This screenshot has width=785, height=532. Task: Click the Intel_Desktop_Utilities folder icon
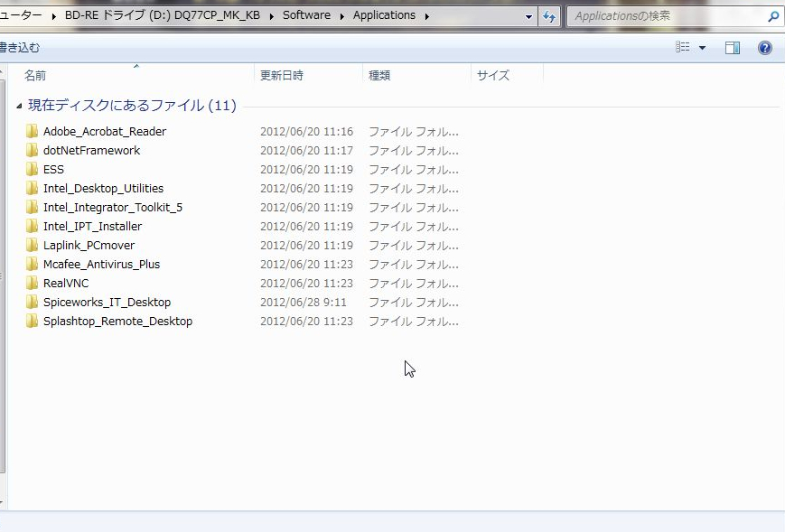(x=32, y=188)
